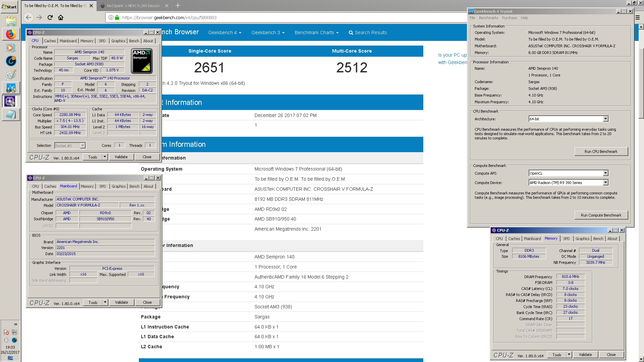Image resolution: width=644 pixels, height=362 pixels.
Task: Open Paint from the taskbar
Action: (x=11, y=74)
